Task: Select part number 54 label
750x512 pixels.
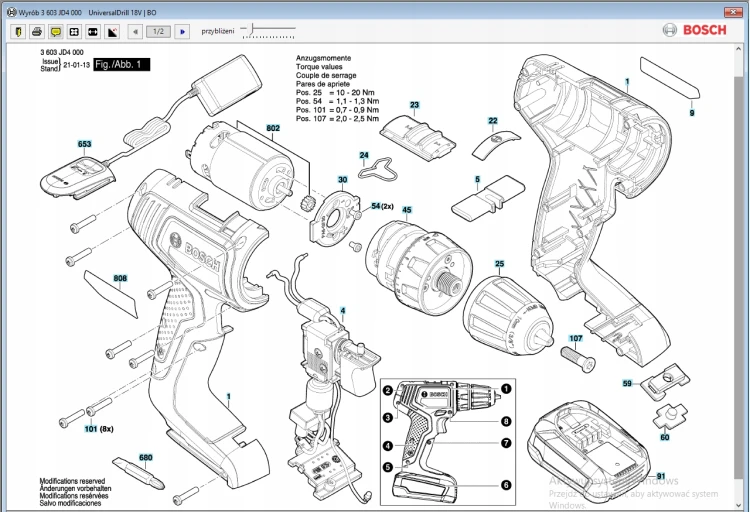Action: pos(375,206)
